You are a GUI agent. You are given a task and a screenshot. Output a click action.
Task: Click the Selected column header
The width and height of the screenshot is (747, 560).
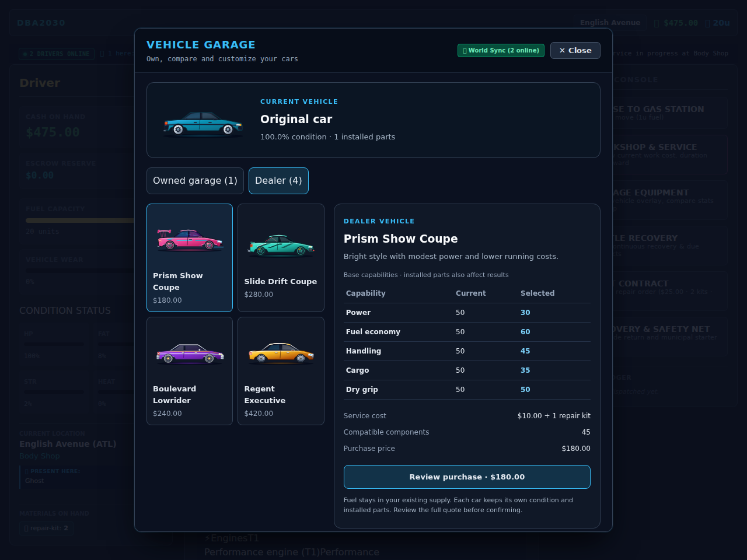pos(537,293)
